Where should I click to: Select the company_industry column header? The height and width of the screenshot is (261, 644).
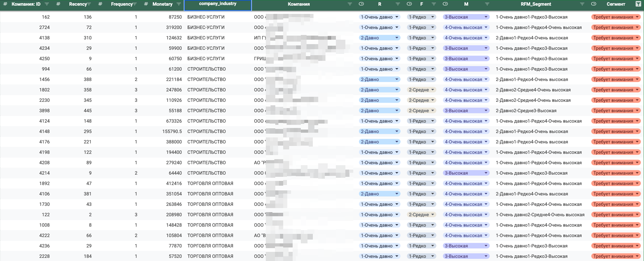(218, 4)
